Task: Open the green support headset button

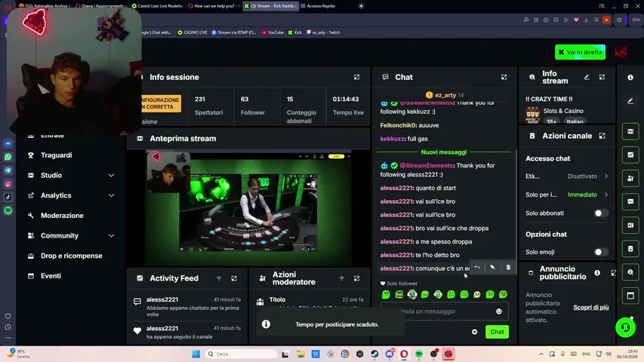Action: [626, 327]
